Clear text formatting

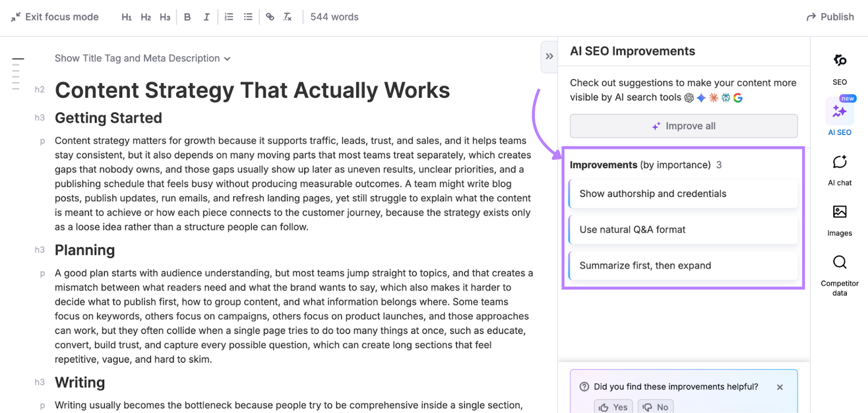click(288, 17)
